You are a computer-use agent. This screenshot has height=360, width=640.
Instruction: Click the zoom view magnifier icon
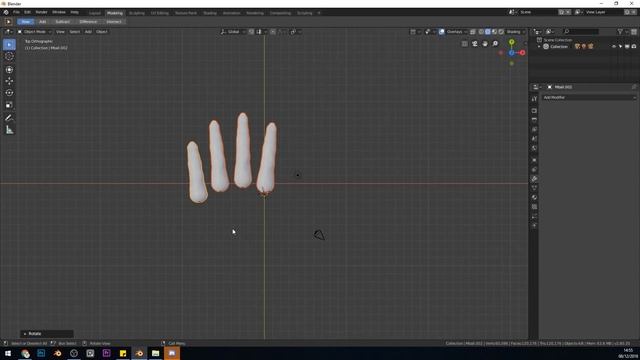tap(495, 44)
